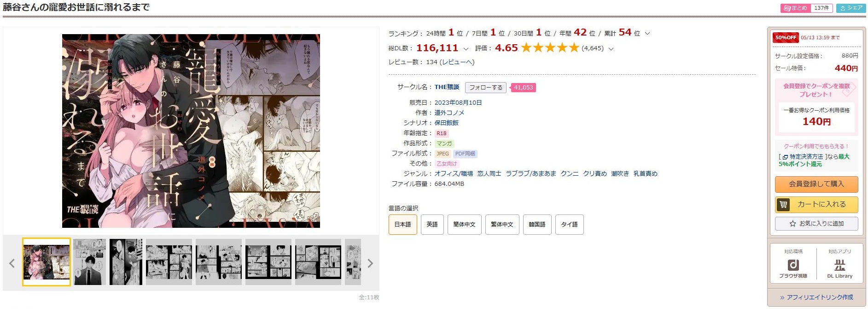Click the share button at top right

851,8
